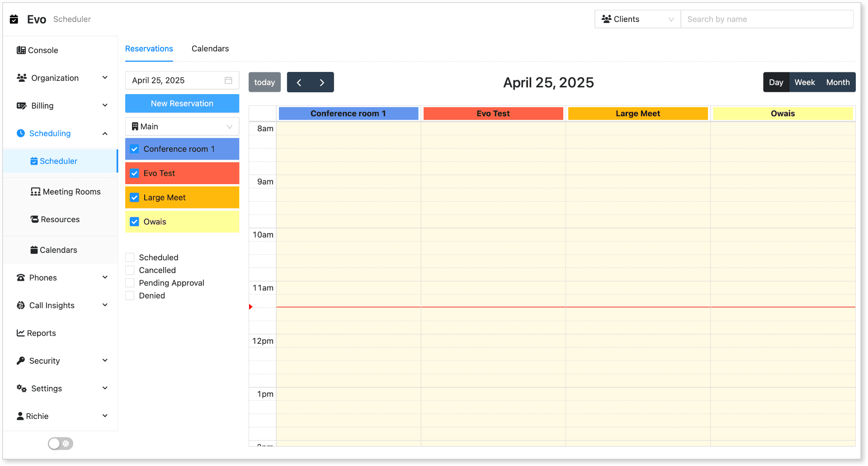The width and height of the screenshot is (868, 466).
Task: Toggle the theme switch at sidebar bottom
Action: pyautogui.click(x=61, y=443)
